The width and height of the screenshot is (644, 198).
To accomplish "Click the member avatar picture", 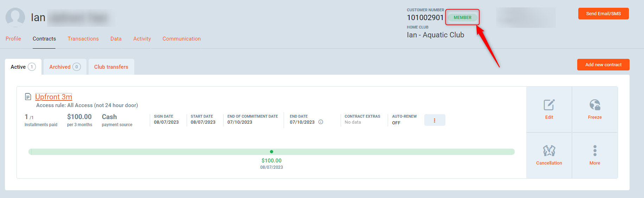I will (15, 17).
